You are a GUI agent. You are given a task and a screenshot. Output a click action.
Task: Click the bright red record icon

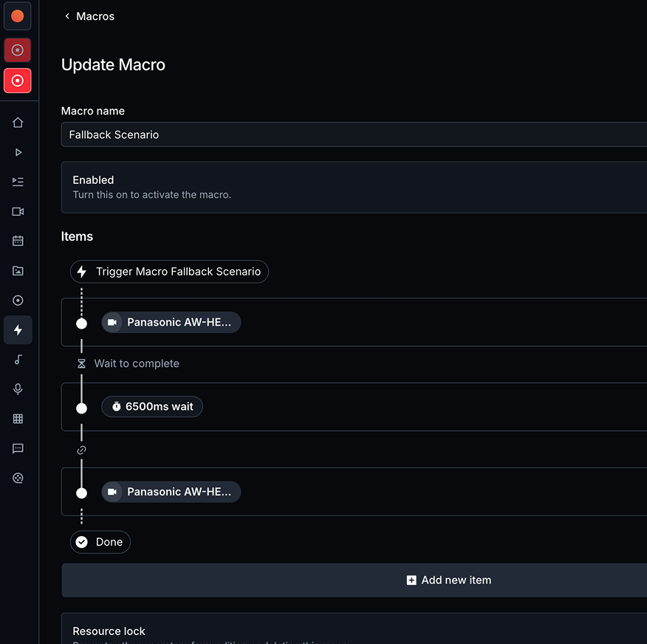click(x=17, y=80)
